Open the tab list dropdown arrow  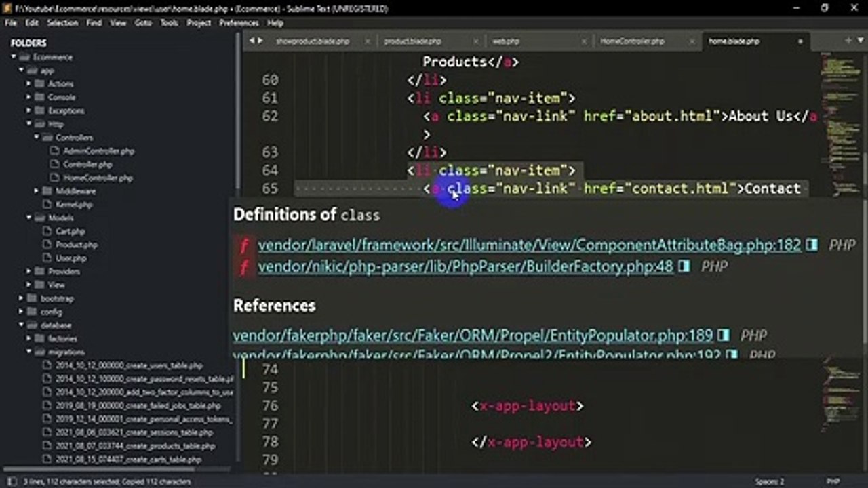tap(860, 41)
